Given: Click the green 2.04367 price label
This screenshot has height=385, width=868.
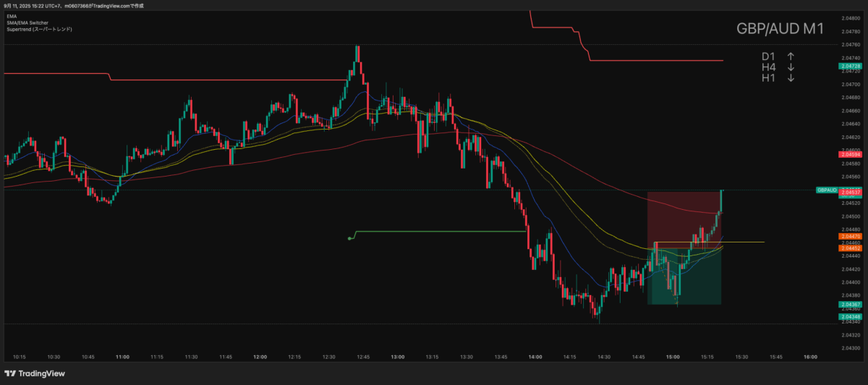Looking at the screenshot, I should (x=849, y=305).
